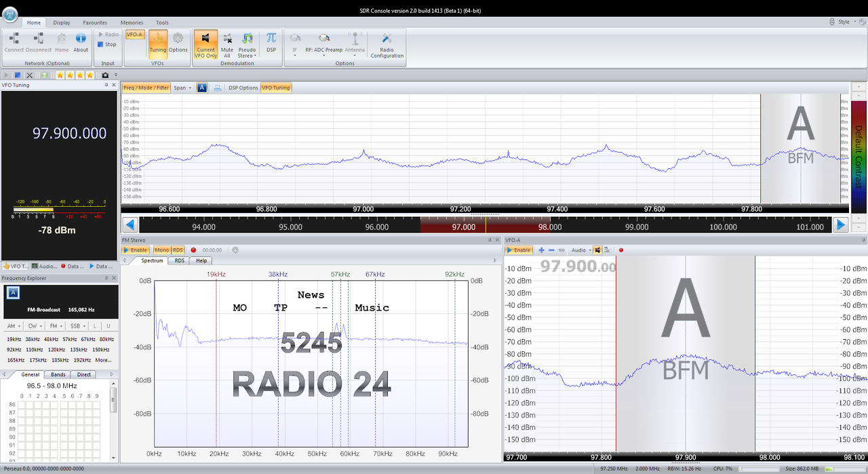Enable FM Stereo panel

click(136, 250)
